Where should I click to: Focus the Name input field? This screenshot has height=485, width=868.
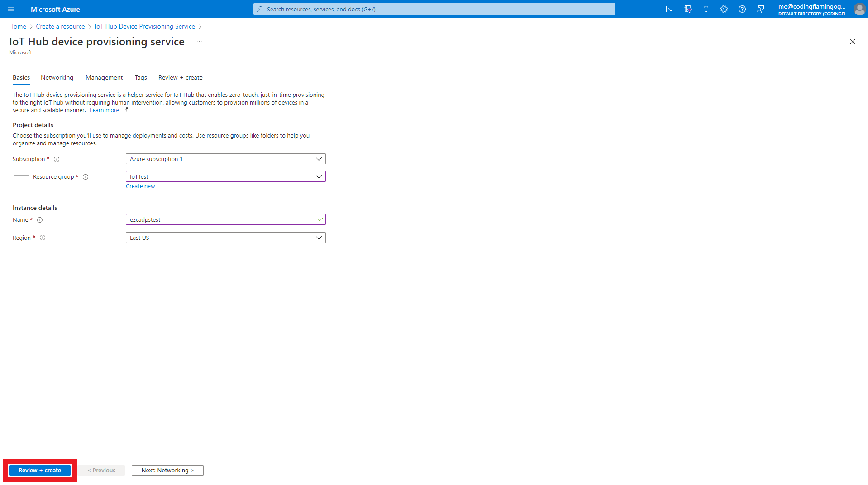point(226,219)
